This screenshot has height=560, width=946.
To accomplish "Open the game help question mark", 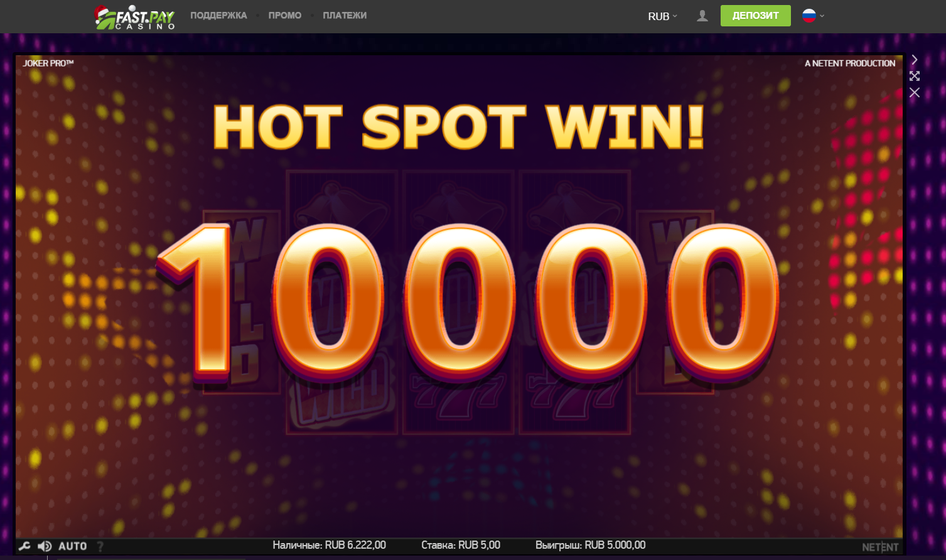I will (x=100, y=547).
